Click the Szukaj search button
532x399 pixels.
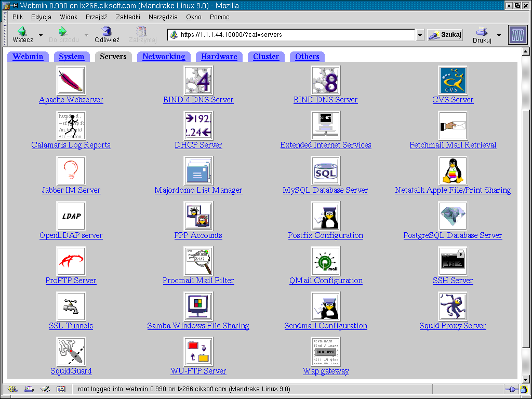pyautogui.click(x=445, y=35)
